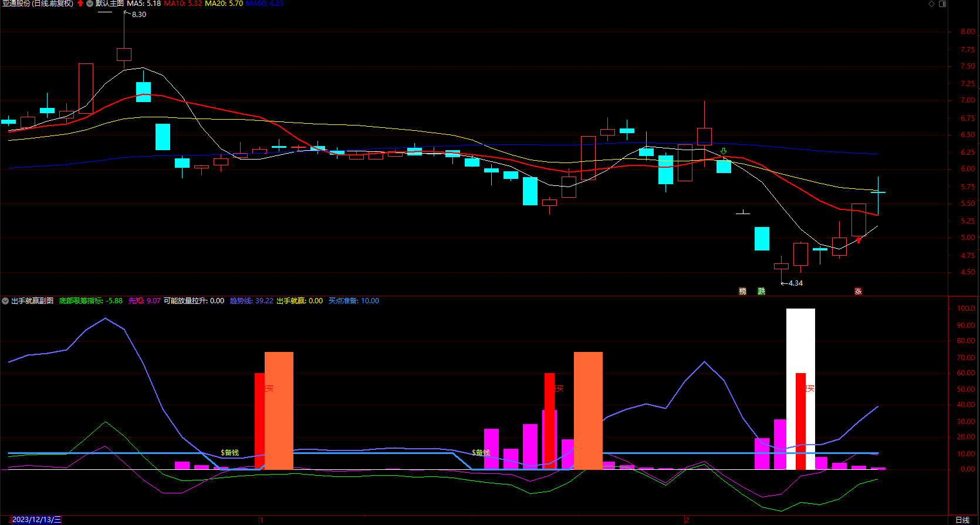Screen dimensions: 980x525
Task: Click the 100.0 label on the indicator axis
Action: (966, 309)
